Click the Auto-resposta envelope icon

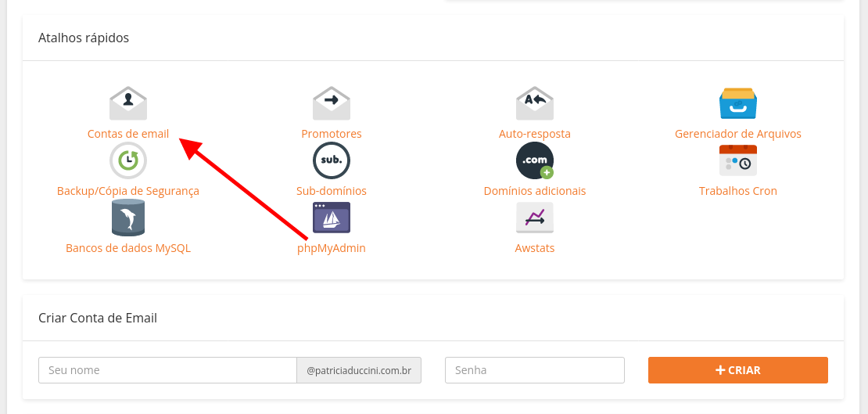click(x=535, y=103)
